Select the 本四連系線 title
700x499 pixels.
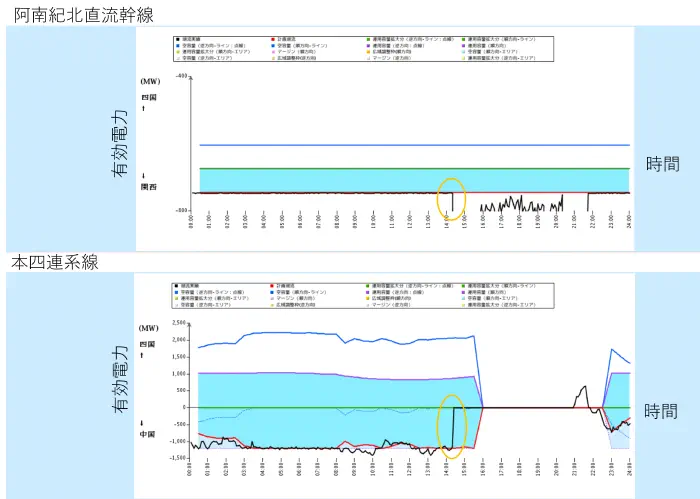55,262
